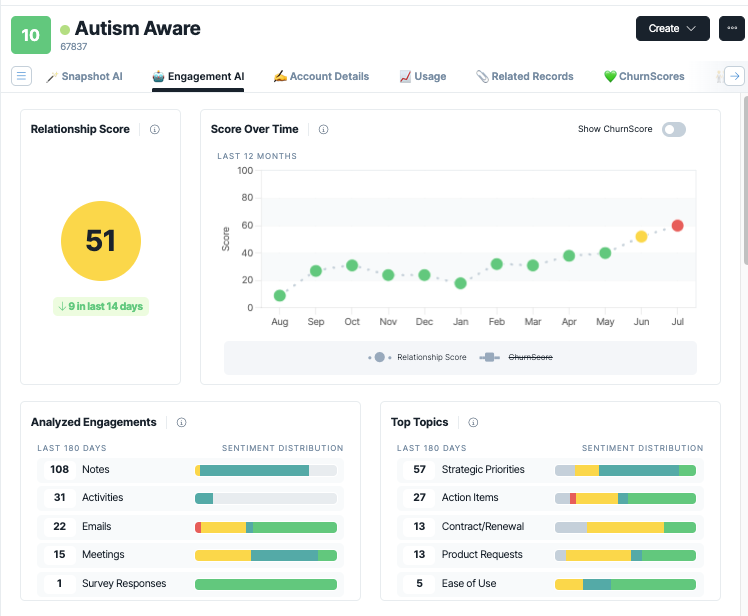Open the Account Details tab

pos(321,76)
